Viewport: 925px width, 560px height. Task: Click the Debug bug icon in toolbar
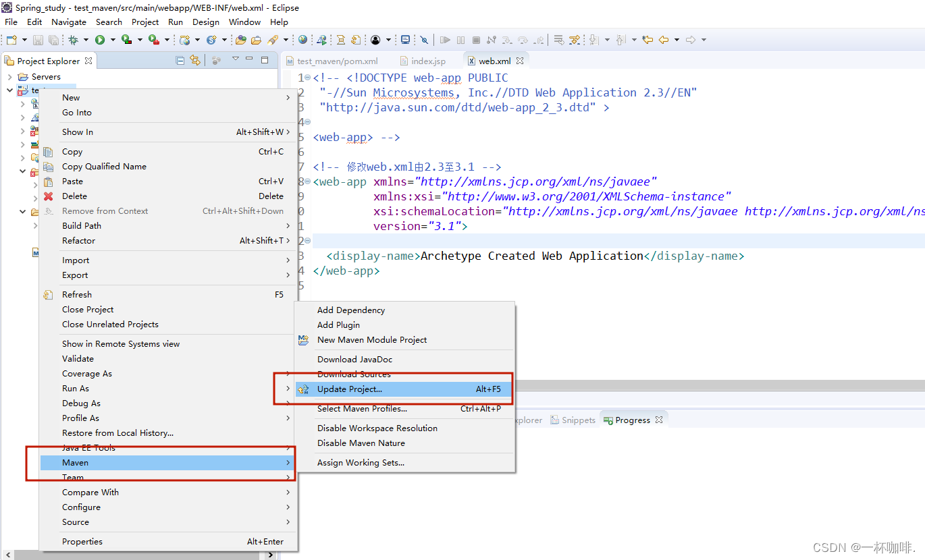point(73,40)
